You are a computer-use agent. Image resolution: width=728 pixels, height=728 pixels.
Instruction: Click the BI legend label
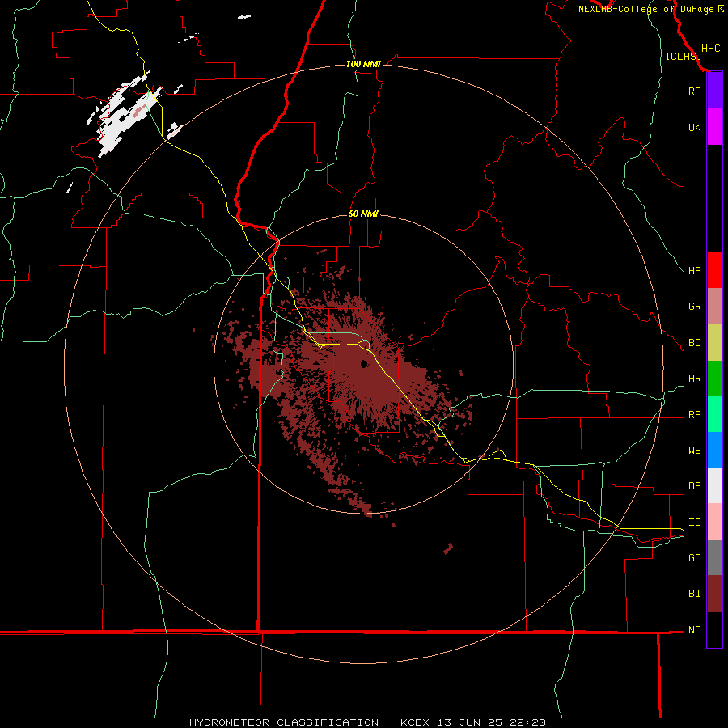point(694,594)
